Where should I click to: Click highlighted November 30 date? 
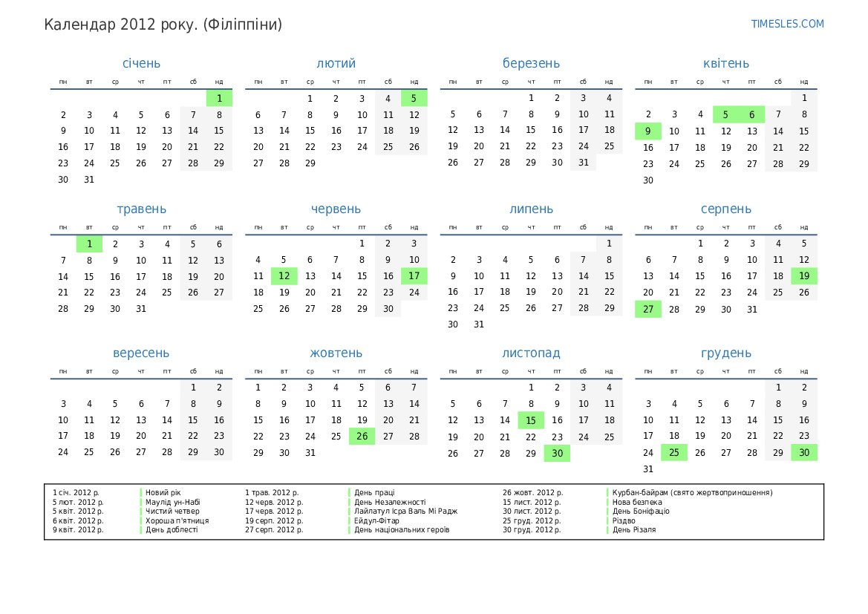[x=557, y=452]
